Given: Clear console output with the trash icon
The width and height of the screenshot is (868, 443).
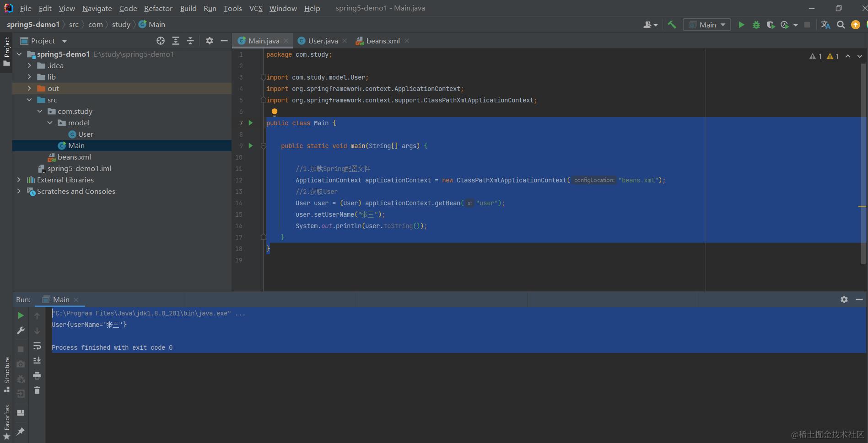Looking at the screenshot, I should (37, 390).
